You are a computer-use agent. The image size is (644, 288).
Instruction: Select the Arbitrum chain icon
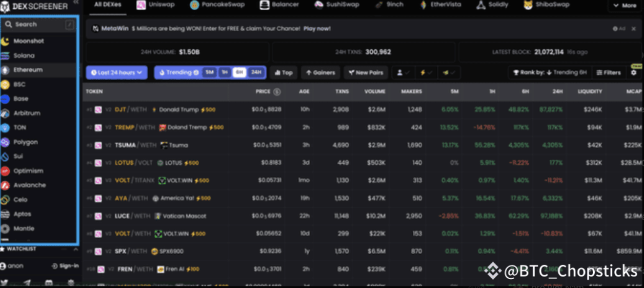(5, 113)
